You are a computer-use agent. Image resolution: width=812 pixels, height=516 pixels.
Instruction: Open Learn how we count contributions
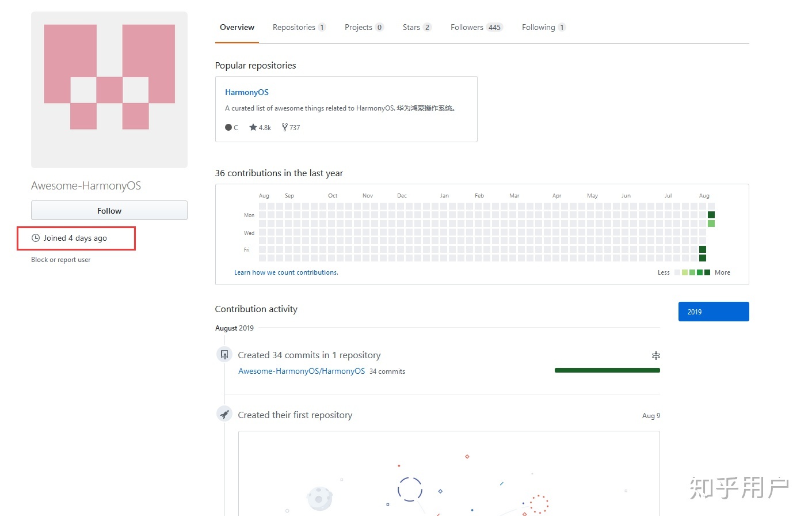tap(286, 272)
